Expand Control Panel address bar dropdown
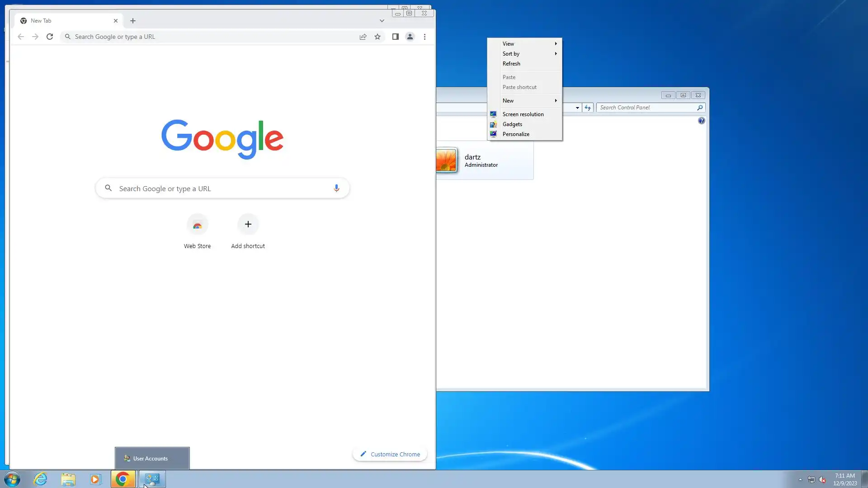Screen dimensions: 868x488 click(577, 108)
